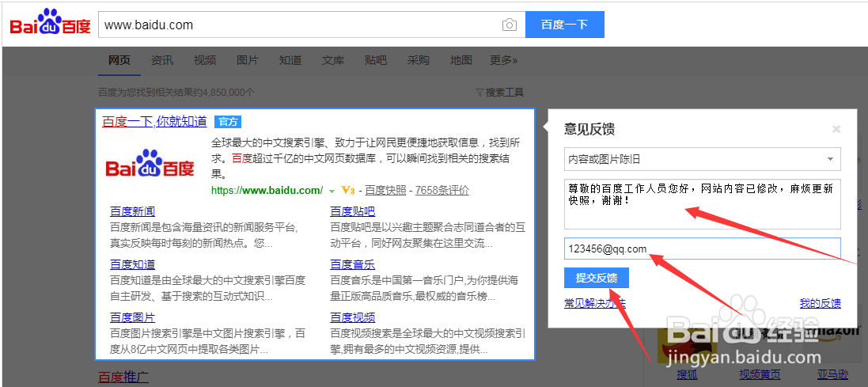Expand the small arrow after result URL
Image resolution: width=868 pixels, height=387 pixels.
[x=332, y=191]
